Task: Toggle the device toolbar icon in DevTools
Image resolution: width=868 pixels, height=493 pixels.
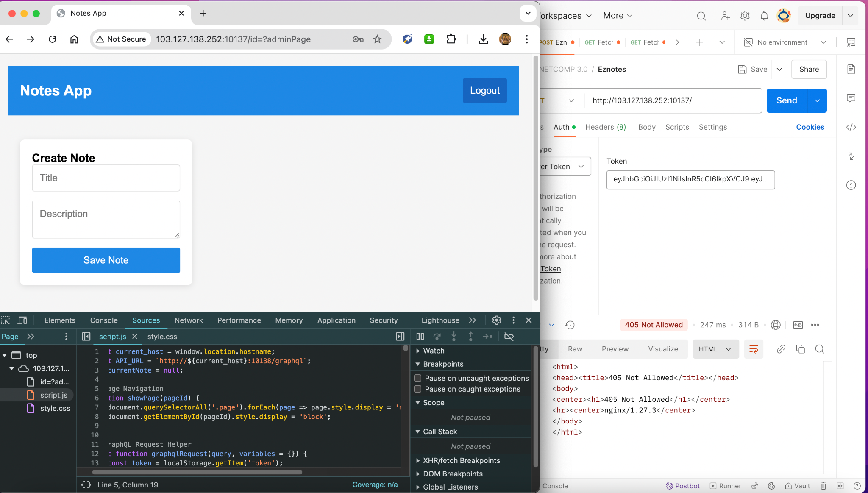Action: tap(22, 320)
